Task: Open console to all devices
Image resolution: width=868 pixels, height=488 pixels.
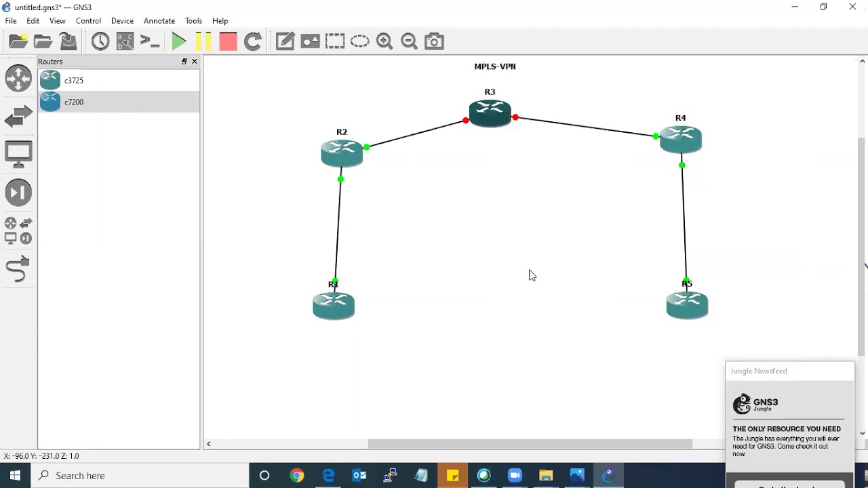Action: (151, 42)
